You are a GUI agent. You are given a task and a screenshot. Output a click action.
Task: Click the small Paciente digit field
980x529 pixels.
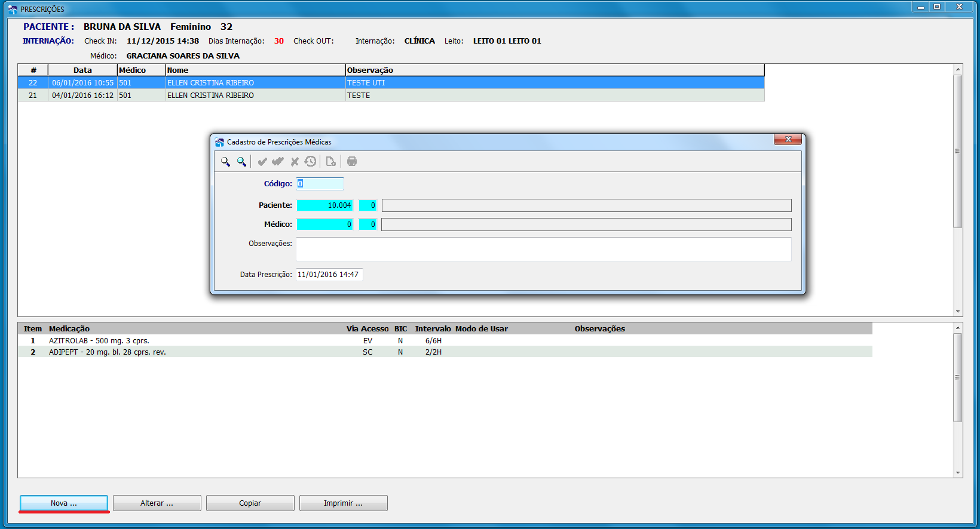[367, 205]
